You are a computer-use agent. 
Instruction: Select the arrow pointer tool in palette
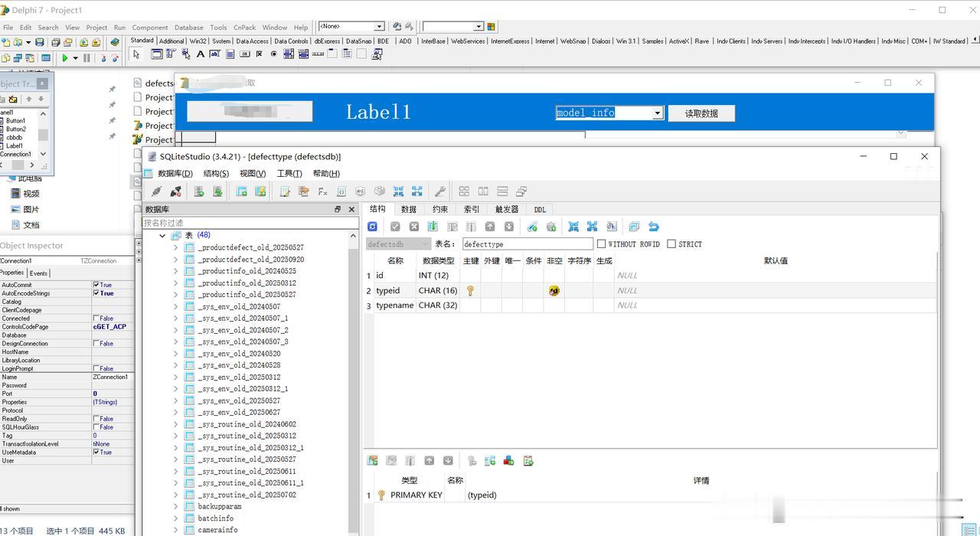click(136, 54)
